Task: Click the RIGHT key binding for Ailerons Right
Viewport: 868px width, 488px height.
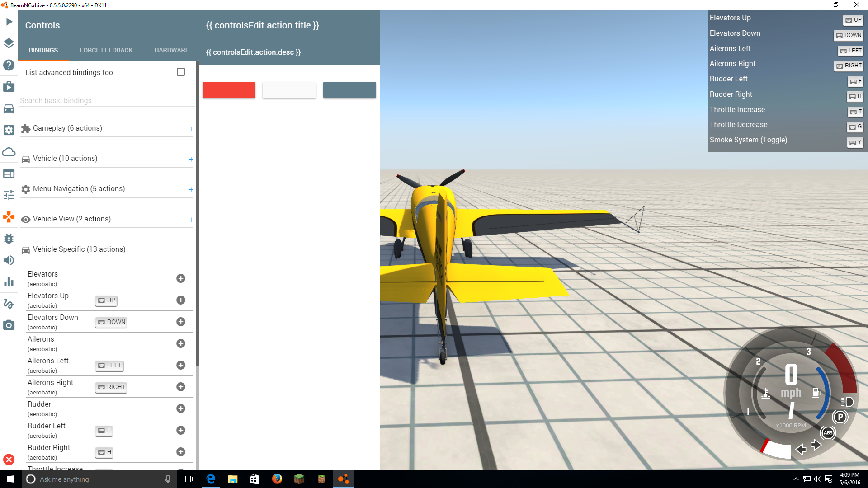Action: 111,387
